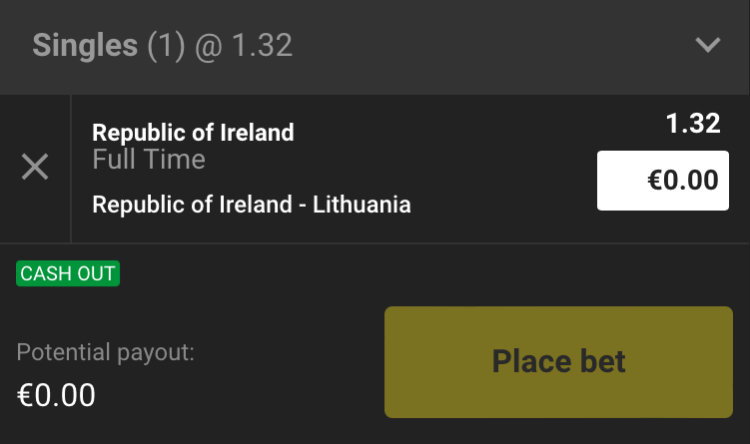
Task: Select the bold Republic of Ireland pick
Action: pyautogui.click(x=193, y=133)
